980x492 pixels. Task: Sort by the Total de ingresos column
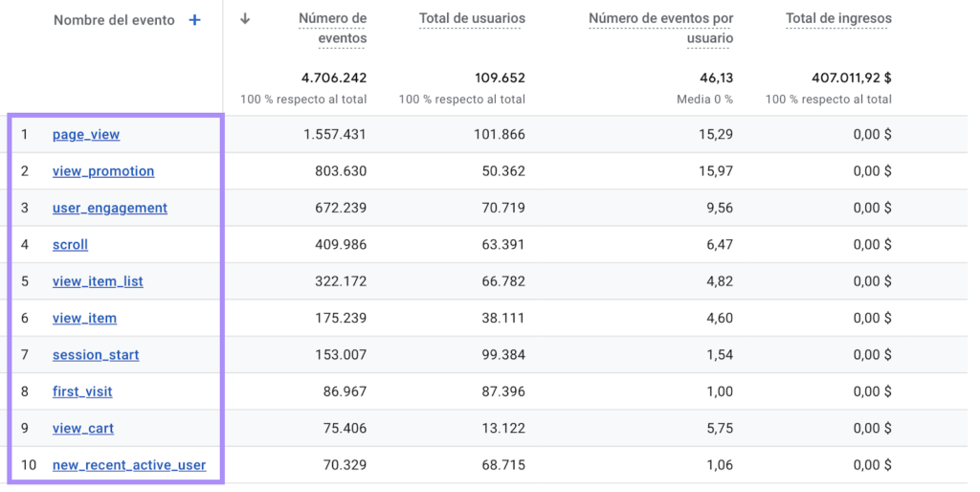(x=838, y=18)
